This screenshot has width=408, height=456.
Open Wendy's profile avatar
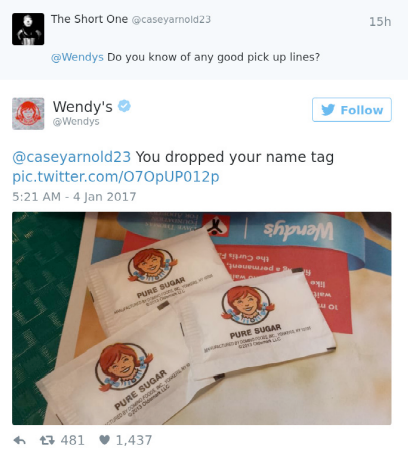point(28,114)
